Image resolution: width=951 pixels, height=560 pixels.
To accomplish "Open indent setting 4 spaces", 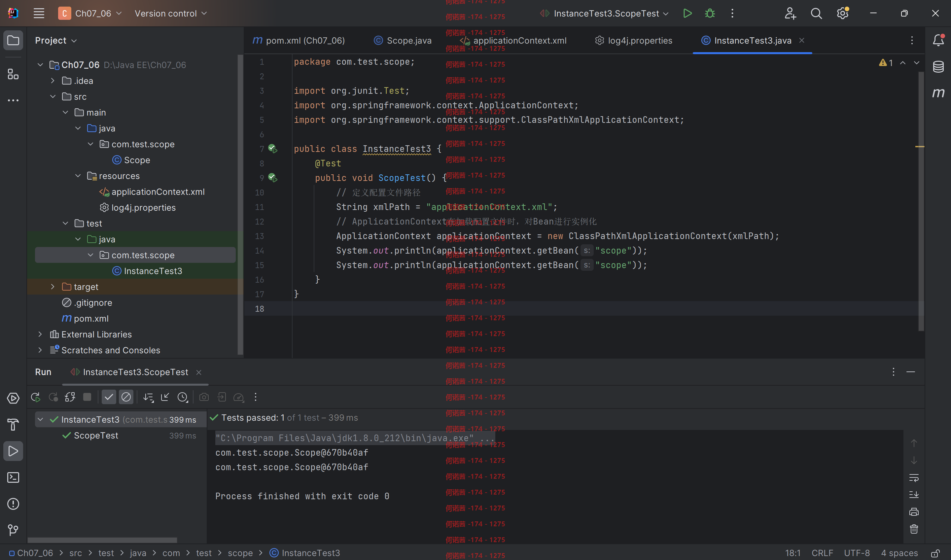I will pos(899,553).
